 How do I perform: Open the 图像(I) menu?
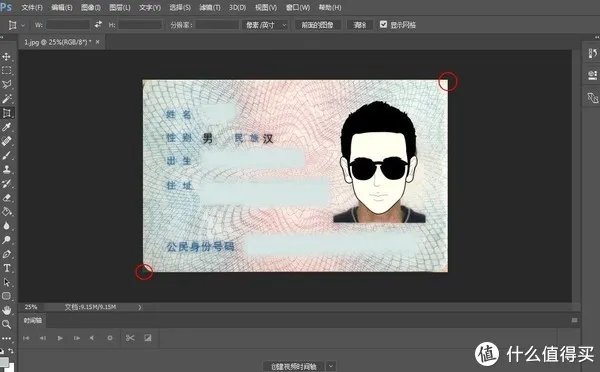tap(90, 7)
